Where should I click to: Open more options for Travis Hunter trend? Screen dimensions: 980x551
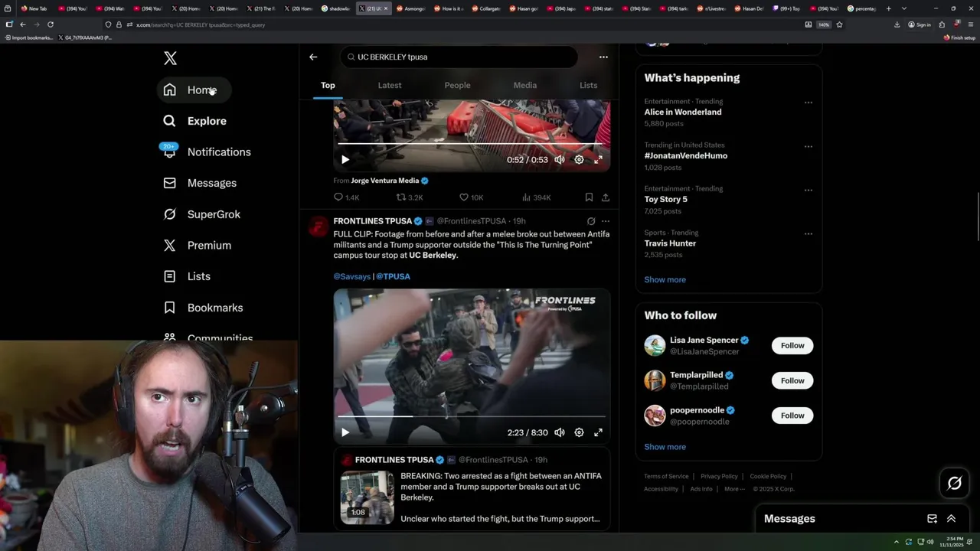[x=808, y=234]
